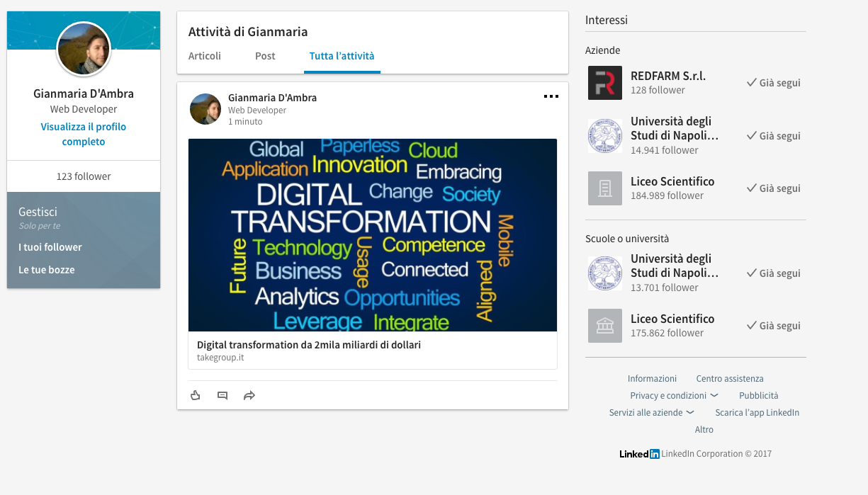Toggle Già segui for Università under Scuole
Screen dimensions: 868x495
tap(773, 273)
